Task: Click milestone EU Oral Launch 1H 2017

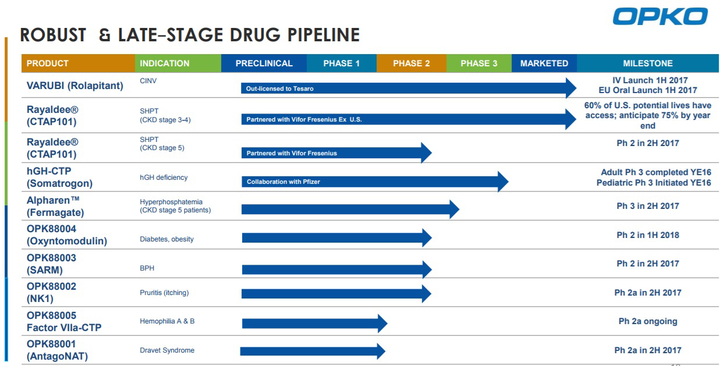Action: tap(648, 90)
